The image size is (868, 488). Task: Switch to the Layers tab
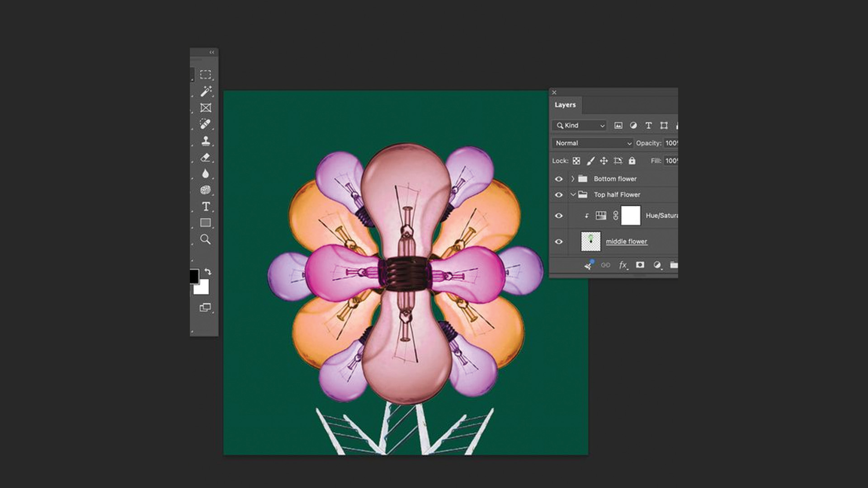565,105
